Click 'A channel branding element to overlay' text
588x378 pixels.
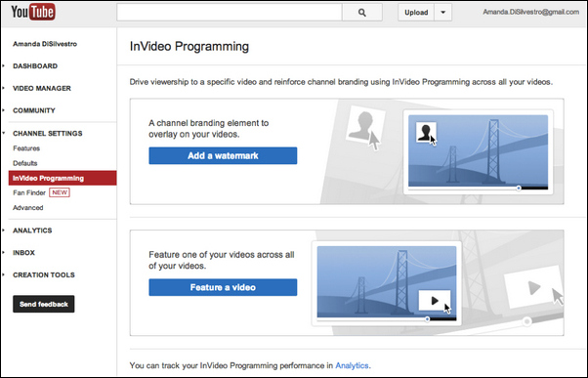click(x=208, y=128)
